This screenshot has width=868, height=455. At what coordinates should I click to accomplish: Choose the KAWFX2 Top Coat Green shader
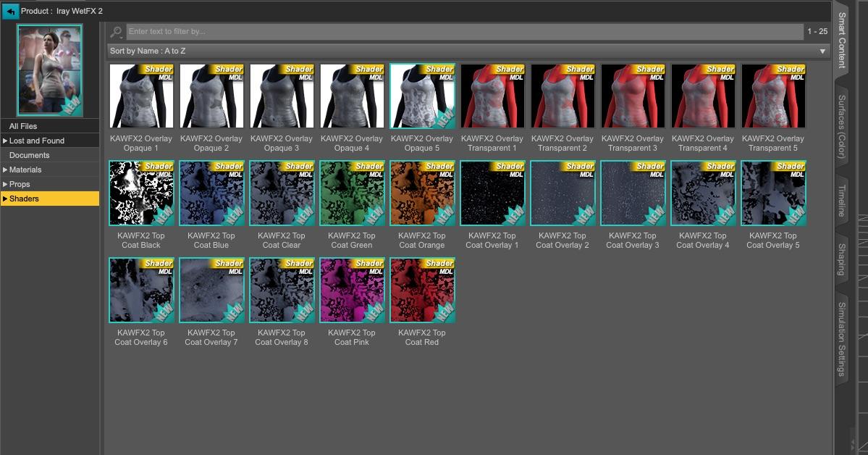point(352,193)
